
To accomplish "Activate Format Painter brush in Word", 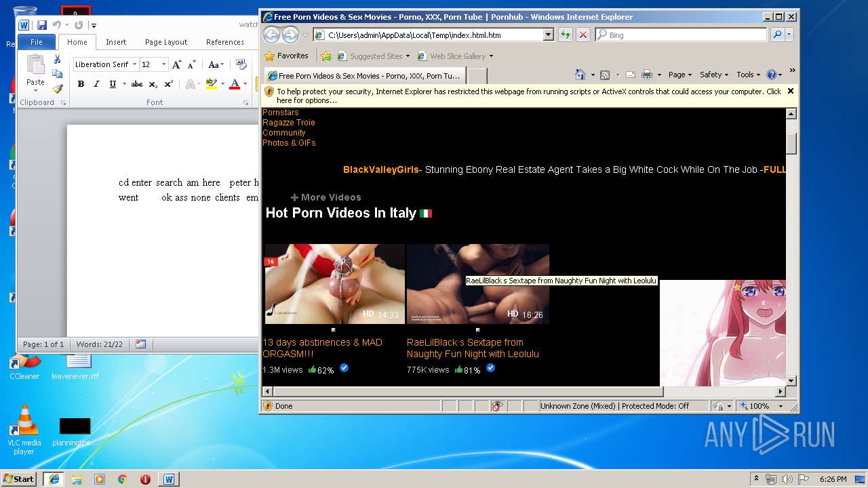I will [58, 88].
